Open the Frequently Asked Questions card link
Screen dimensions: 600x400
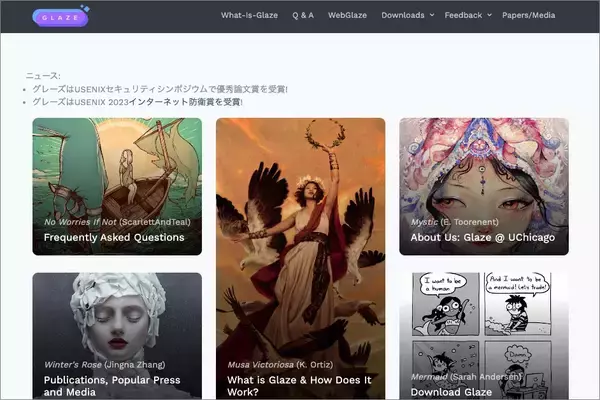pyautogui.click(x=114, y=237)
